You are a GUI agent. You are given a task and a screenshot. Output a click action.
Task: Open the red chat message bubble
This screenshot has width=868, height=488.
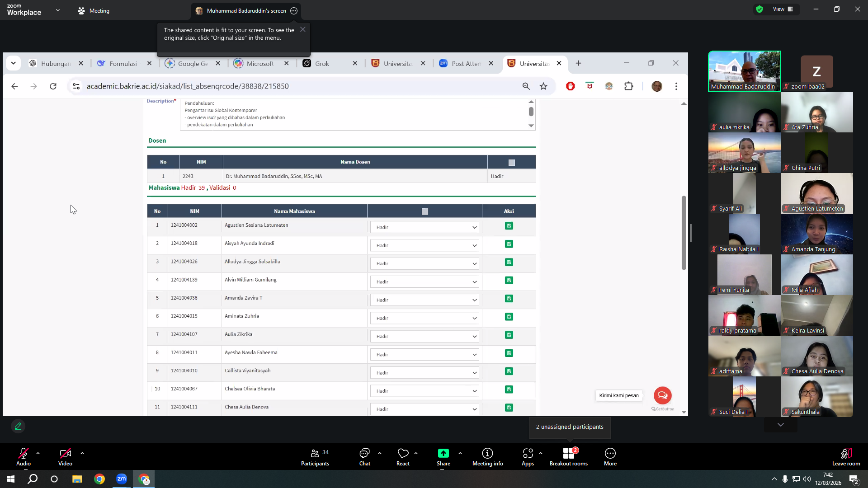click(x=662, y=395)
